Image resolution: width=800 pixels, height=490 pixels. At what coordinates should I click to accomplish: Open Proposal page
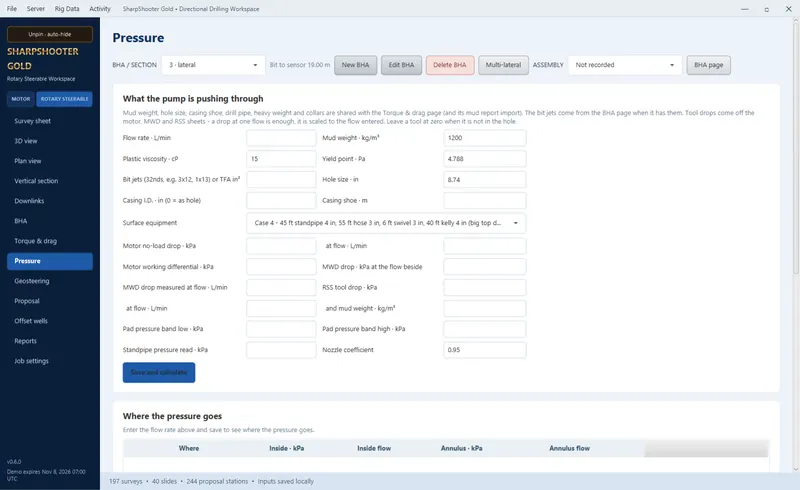click(x=50, y=301)
